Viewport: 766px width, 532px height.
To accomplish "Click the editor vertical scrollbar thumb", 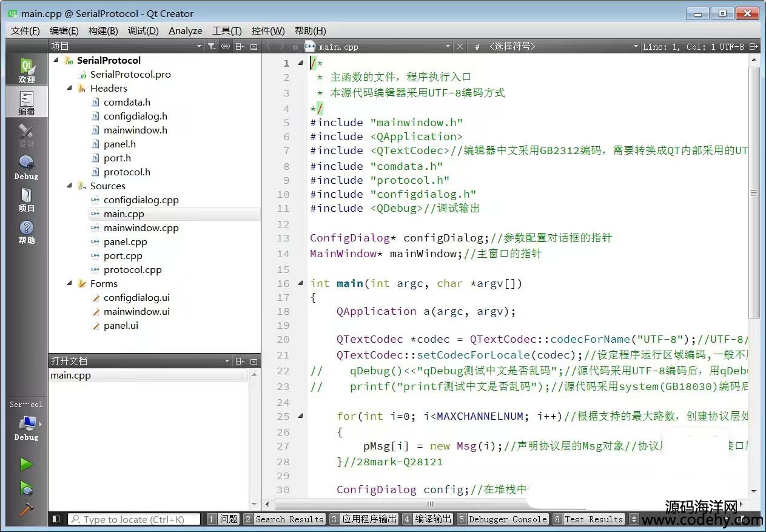I will [754, 193].
